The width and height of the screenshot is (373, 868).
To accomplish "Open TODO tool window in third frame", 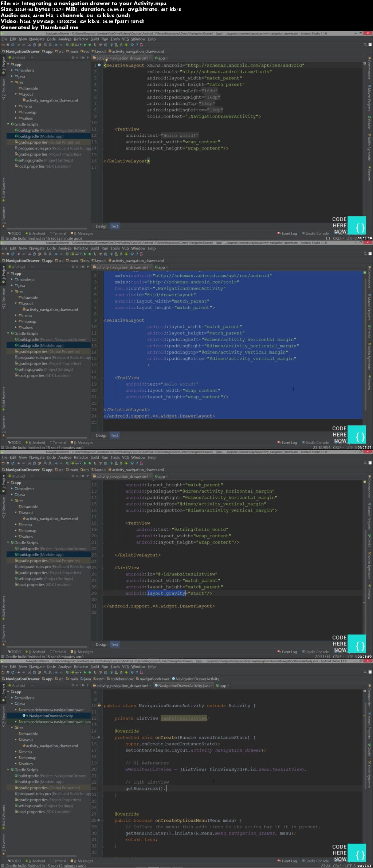I will click(15, 652).
